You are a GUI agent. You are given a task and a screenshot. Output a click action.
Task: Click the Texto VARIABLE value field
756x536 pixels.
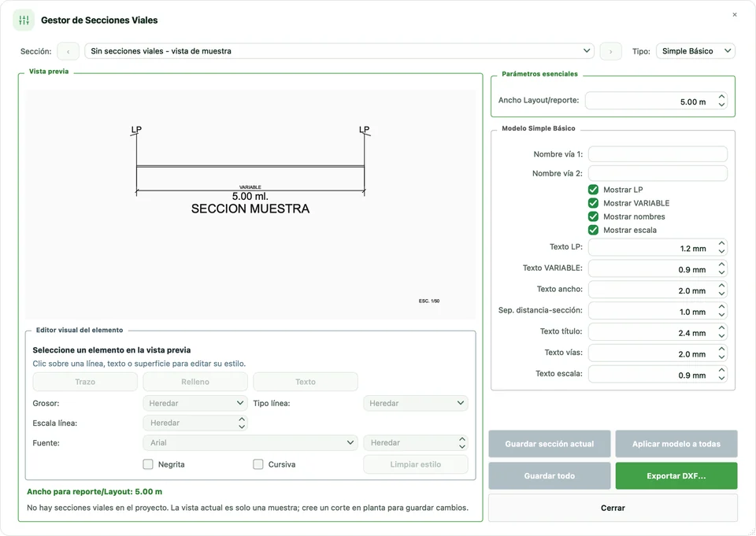pos(658,269)
